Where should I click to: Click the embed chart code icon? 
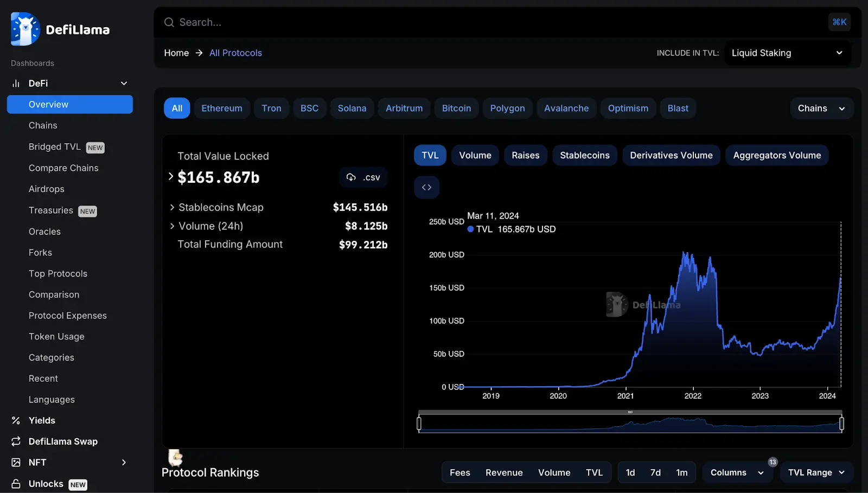[x=426, y=188]
